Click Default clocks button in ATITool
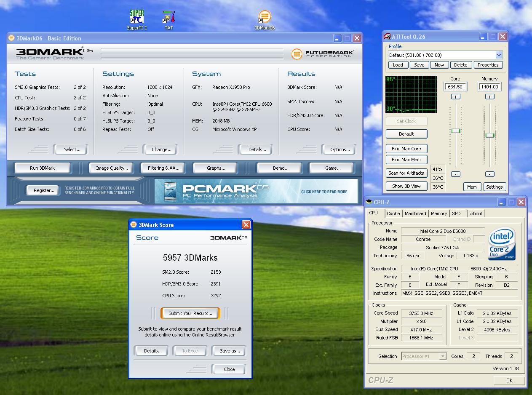The height and width of the screenshot is (395, 532). [x=406, y=134]
